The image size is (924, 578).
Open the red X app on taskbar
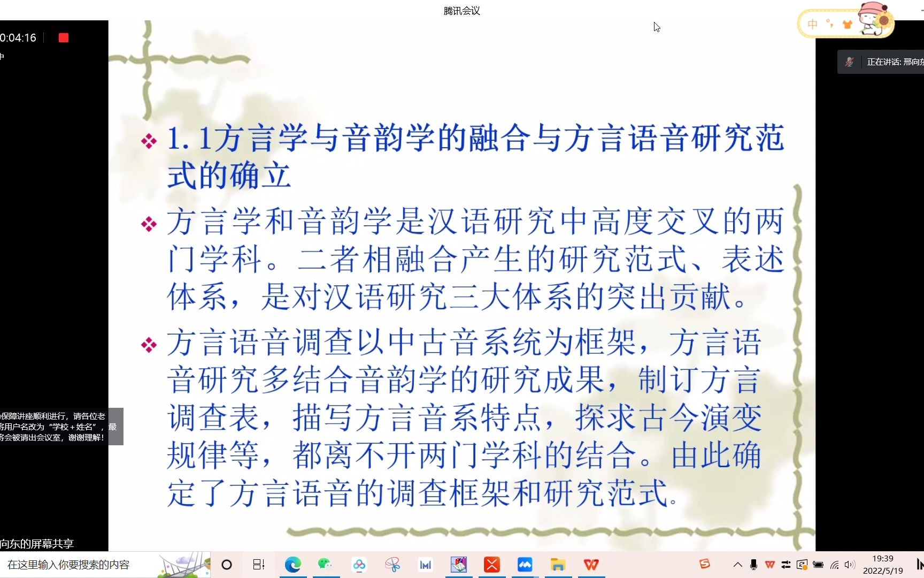(492, 565)
